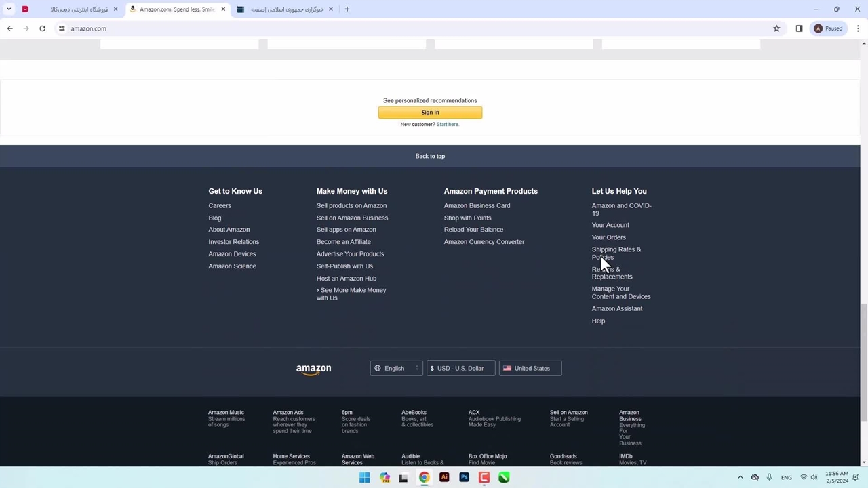Reload the Amazon page
Viewport: 868px width, 488px height.
point(42,28)
